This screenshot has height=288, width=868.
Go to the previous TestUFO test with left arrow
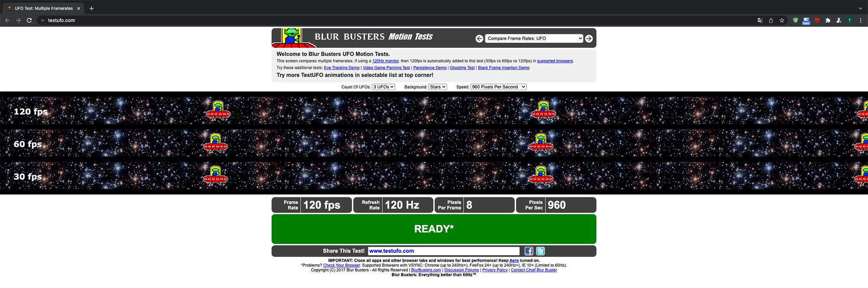[479, 39]
